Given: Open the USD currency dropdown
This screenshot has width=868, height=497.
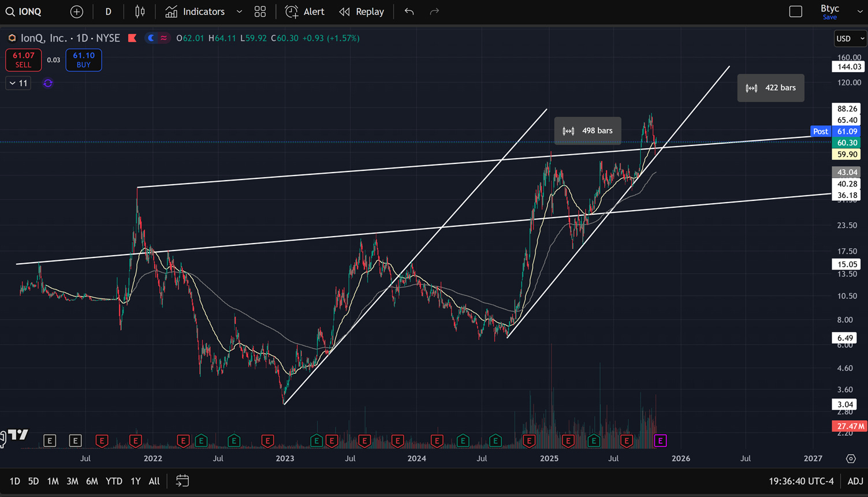Looking at the screenshot, I should point(851,39).
